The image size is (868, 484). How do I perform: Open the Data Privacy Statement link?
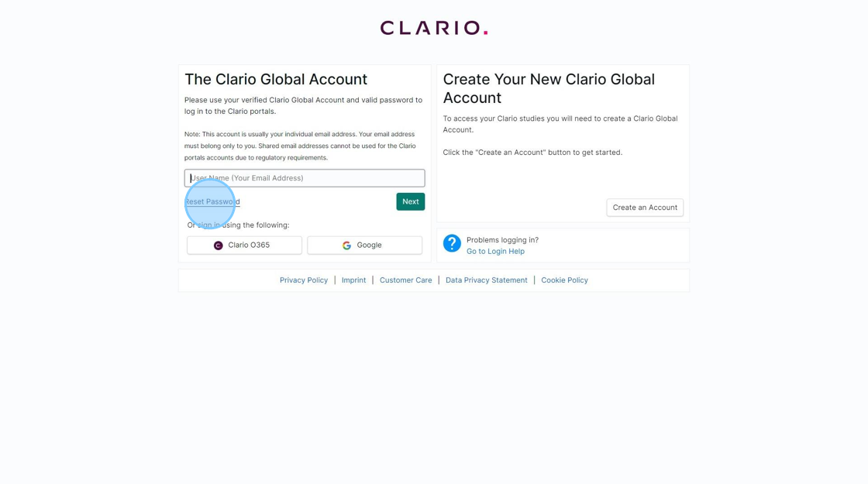(x=487, y=280)
